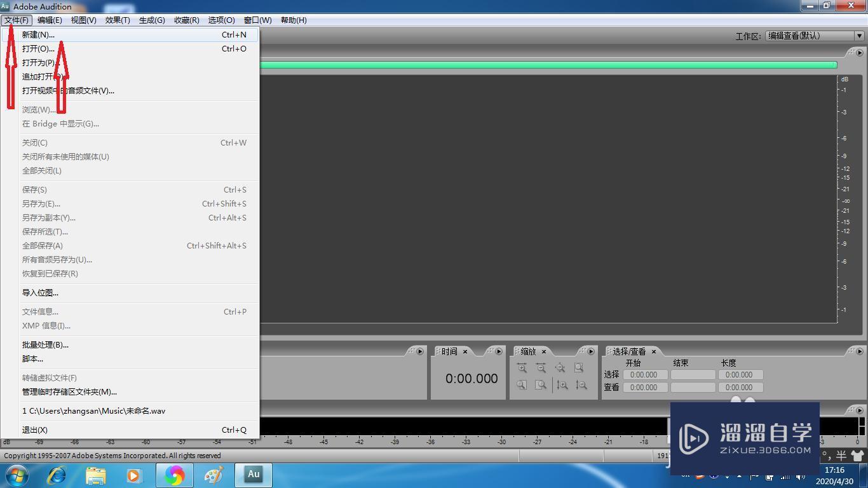The height and width of the screenshot is (488, 868).
Task: Open the 帮助(H) menu
Action: [294, 20]
